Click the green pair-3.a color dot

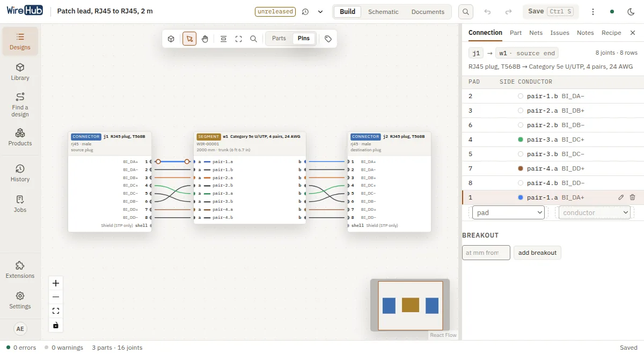point(521,139)
